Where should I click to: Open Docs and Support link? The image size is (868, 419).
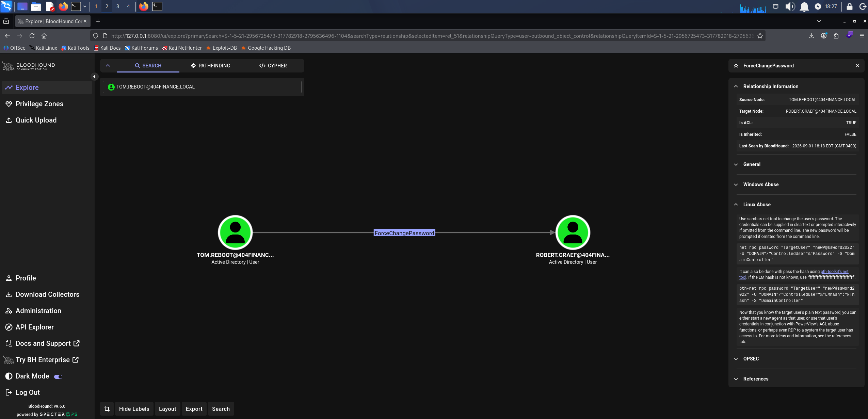pyautogui.click(x=47, y=343)
